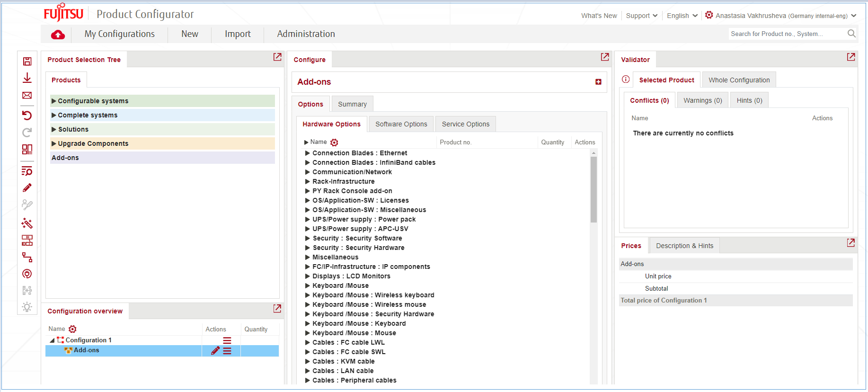Viewport: 868px width, 392px height.
Task: Switch to the Summary tab
Action: pyautogui.click(x=353, y=104)
